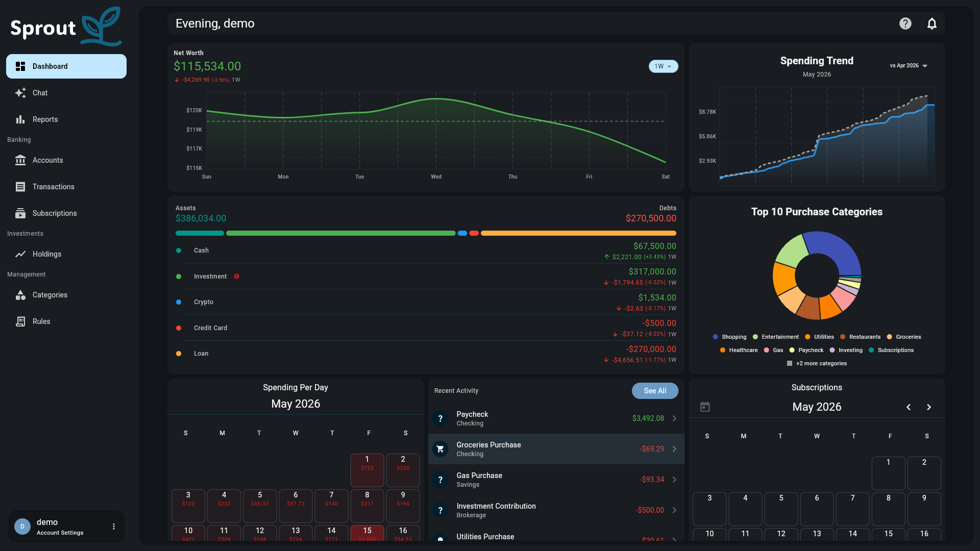Click the Crypto asset row label
Image resolution: width=980 pixels, height=551 pixels.
click(x=204, y=302)
